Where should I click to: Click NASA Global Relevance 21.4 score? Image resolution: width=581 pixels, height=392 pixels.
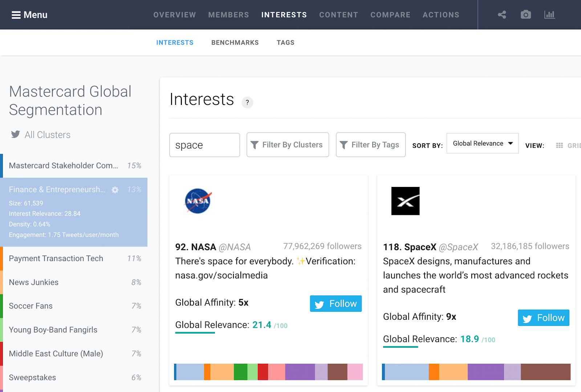click(262, 325)
